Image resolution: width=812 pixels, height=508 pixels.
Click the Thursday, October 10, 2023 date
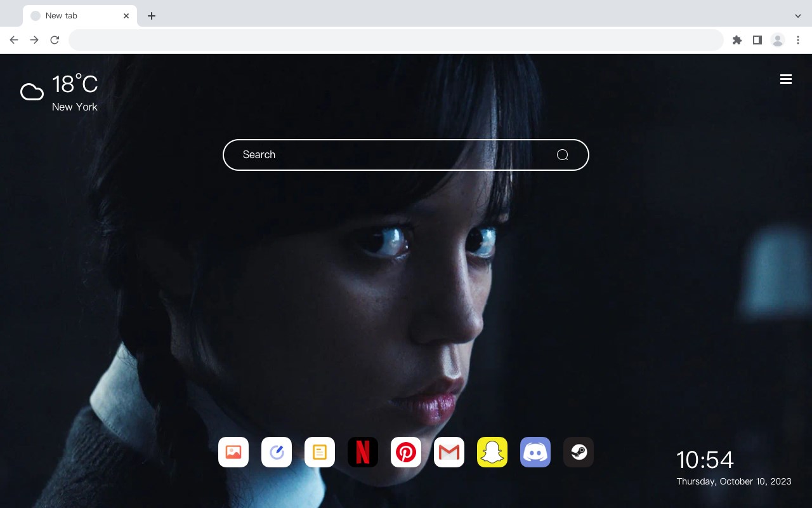click(x=734, y=481)
